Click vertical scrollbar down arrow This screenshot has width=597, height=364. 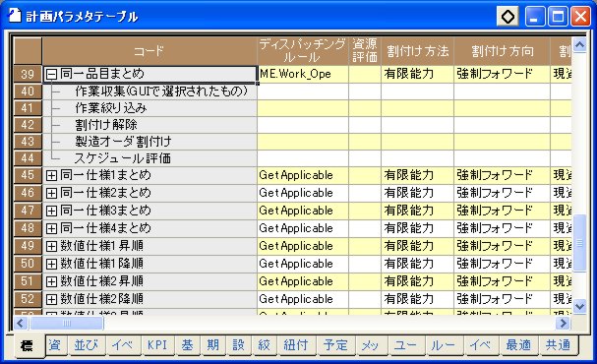coord(579,306)
